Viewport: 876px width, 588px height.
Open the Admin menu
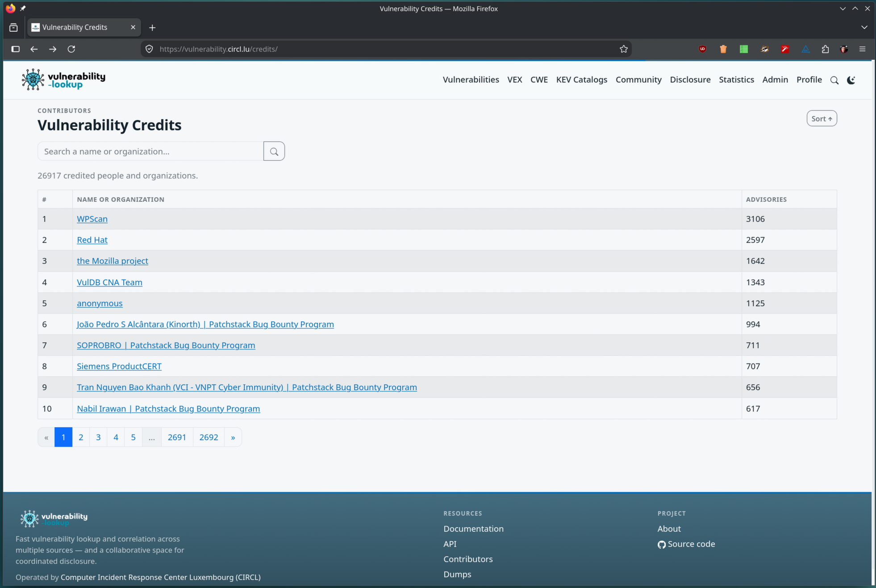pyautogui.click(x=775, y=79)
